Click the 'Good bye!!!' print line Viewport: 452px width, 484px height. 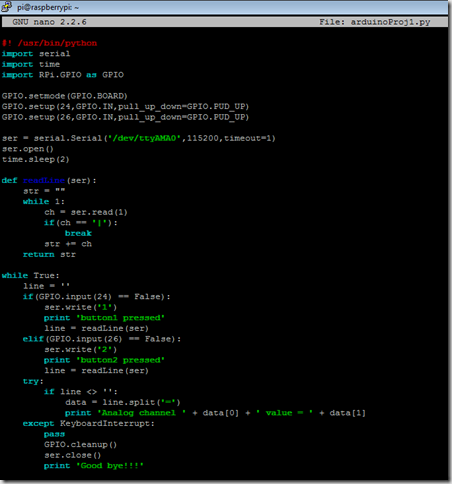[x=94, y=466]
